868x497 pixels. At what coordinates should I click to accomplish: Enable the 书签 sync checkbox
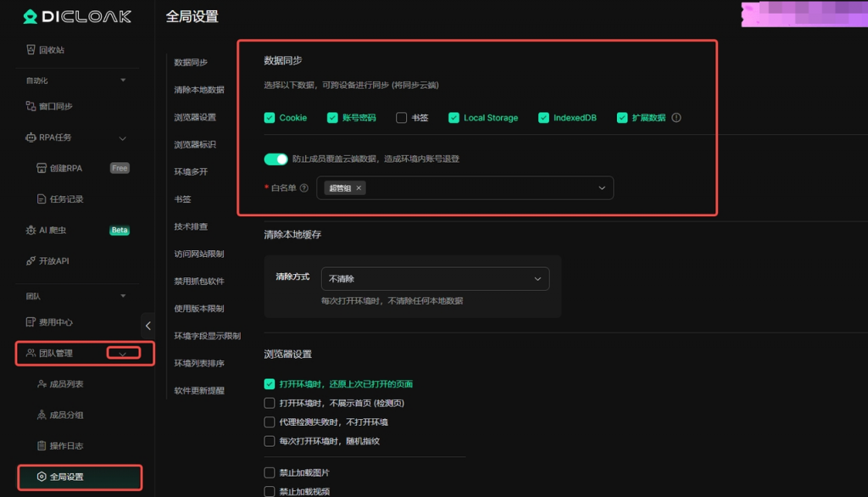tap(402, 118)
